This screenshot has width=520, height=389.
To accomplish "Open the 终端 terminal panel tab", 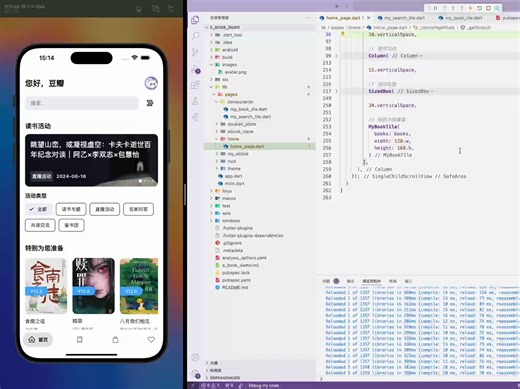I will [393, 281].
